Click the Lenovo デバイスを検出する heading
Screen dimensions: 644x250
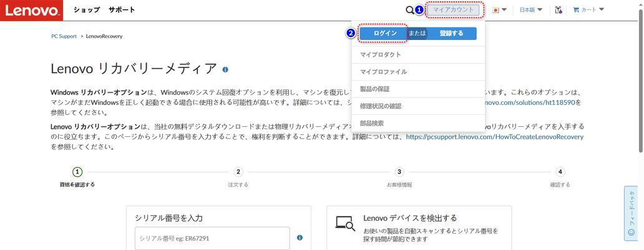(410, 218)
